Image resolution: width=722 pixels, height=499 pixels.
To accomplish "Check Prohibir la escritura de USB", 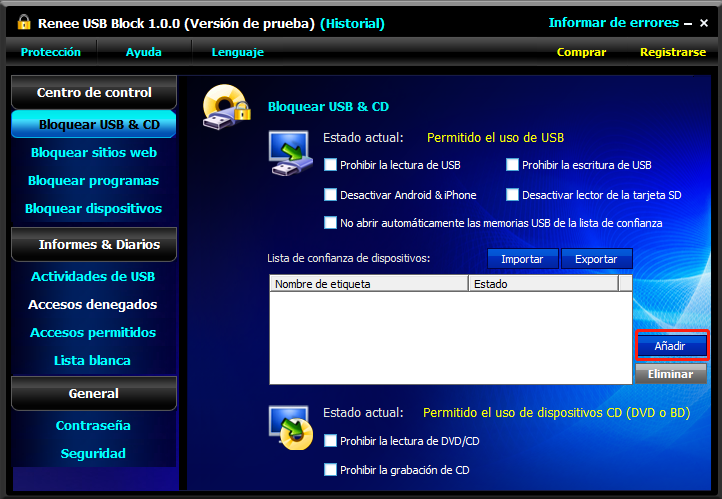I will 513,165.
